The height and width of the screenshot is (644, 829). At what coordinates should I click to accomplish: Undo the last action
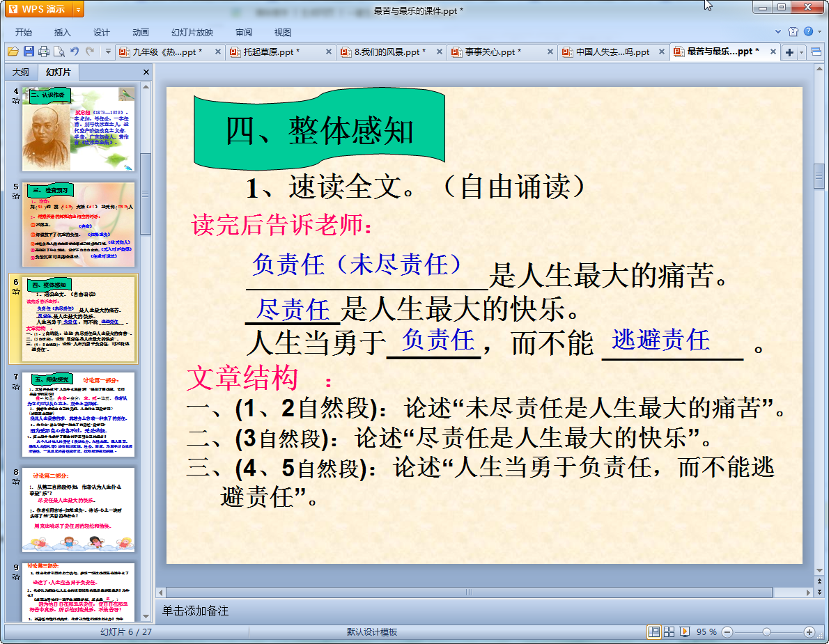(75, 52)
